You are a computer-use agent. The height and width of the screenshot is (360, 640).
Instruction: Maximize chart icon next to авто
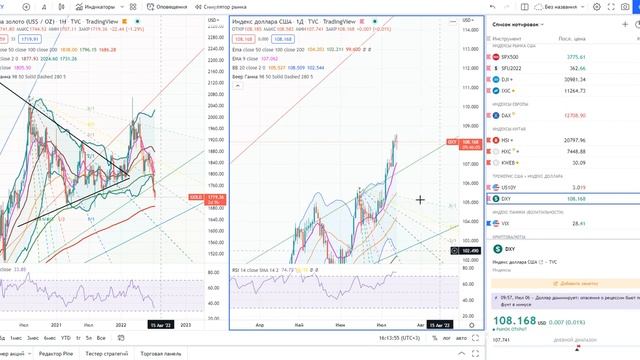tap(475, 338)
